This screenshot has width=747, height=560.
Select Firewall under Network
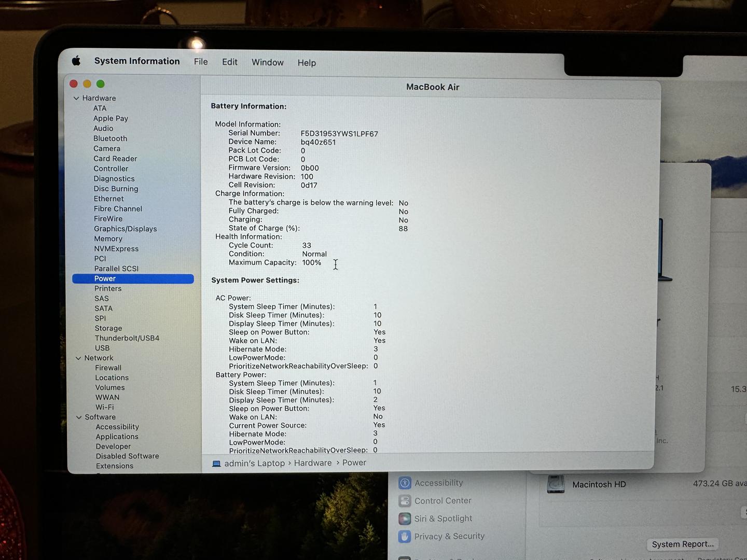pyautogui.click(x=108, y=368)
